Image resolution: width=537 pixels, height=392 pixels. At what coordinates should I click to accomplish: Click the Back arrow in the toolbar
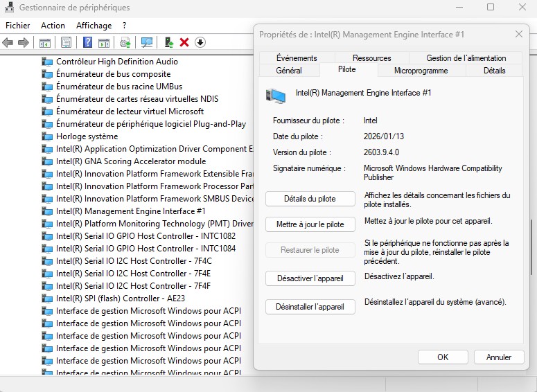click(8, 43)
